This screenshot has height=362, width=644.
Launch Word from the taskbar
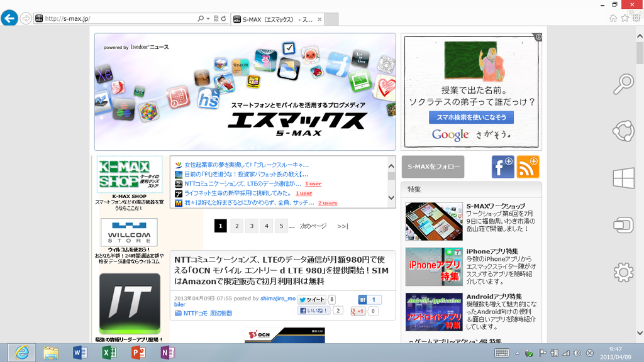[80, 353]
